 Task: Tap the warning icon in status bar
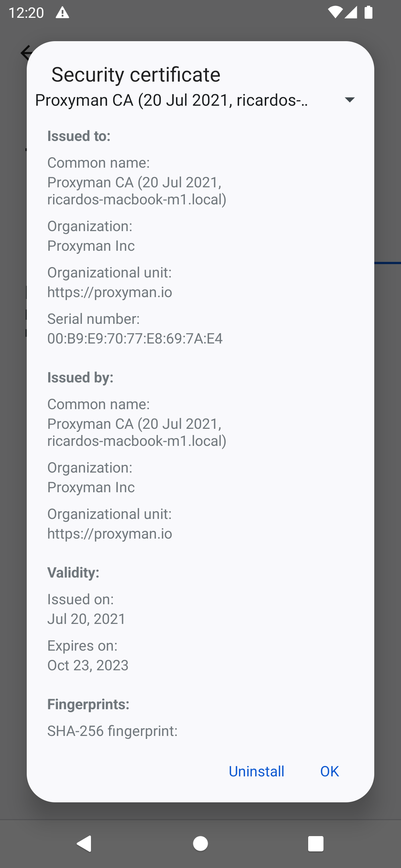[x=62, y=13]
